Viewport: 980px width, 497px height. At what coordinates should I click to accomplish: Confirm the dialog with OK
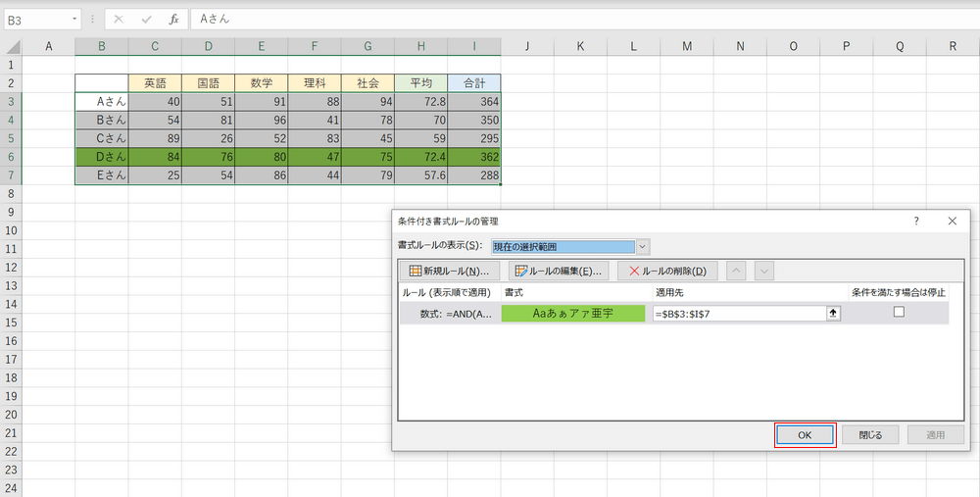tap(805, 435)
